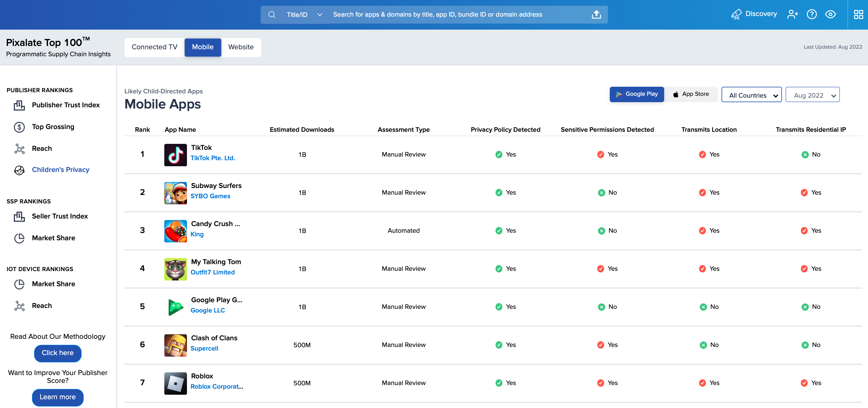Open King publisher link
Viewport: 868px width, 408px height.
[197, 234]
